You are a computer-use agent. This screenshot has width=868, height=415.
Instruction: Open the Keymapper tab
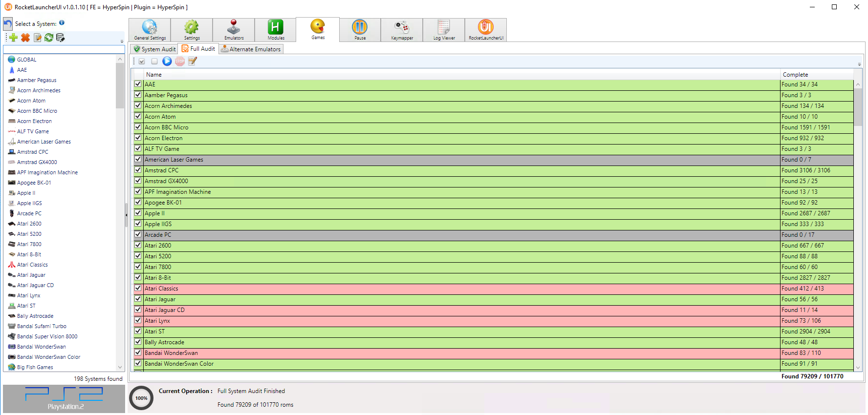coord(402,30)
